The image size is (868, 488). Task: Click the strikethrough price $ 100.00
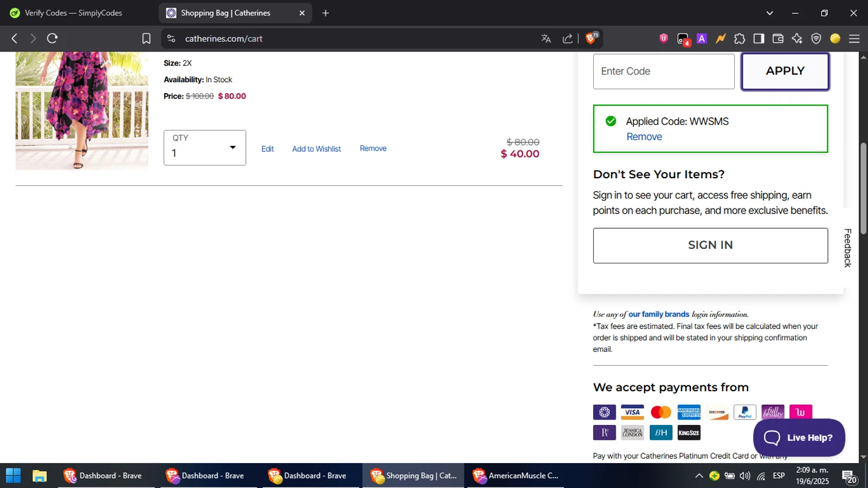[x=200, y=96]
